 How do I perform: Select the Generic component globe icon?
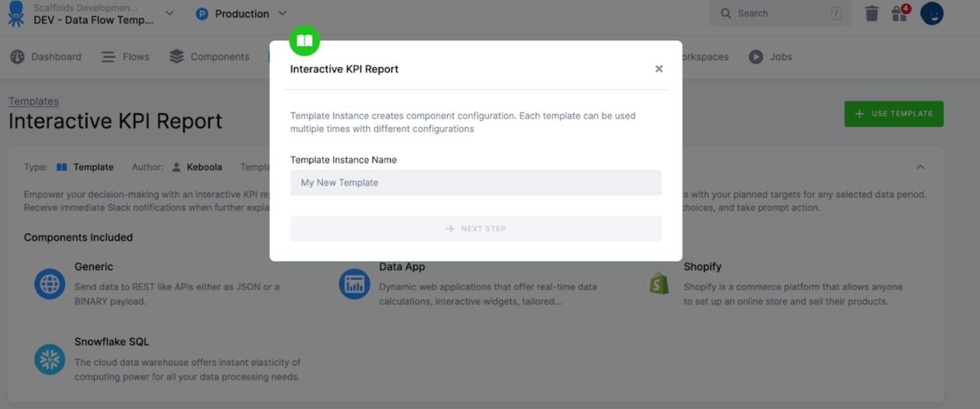pos(49,284)
